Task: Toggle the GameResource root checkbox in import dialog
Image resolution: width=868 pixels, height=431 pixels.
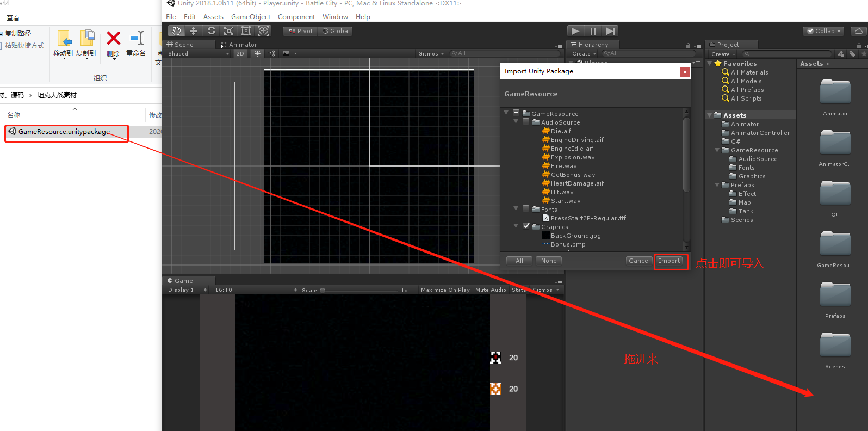Action: pos(516,113)
